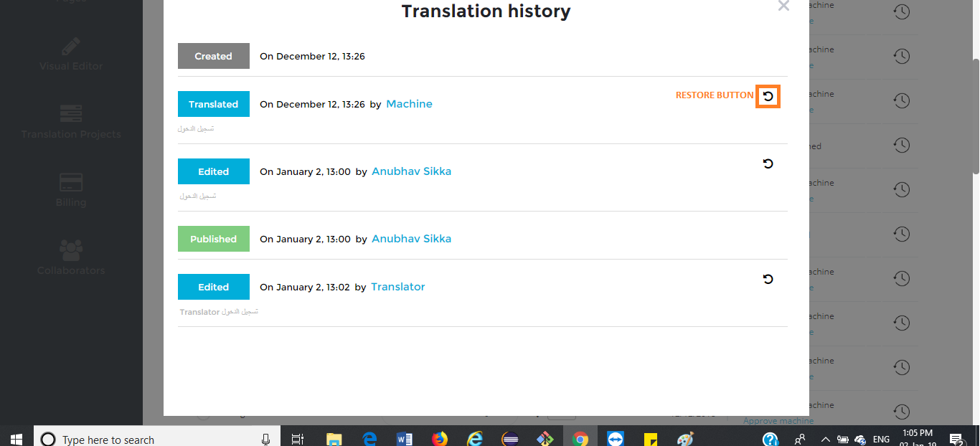
Task: Click Anubhav Sikka in the Published row
Action: pyautogui.click(x=411, y=239)
